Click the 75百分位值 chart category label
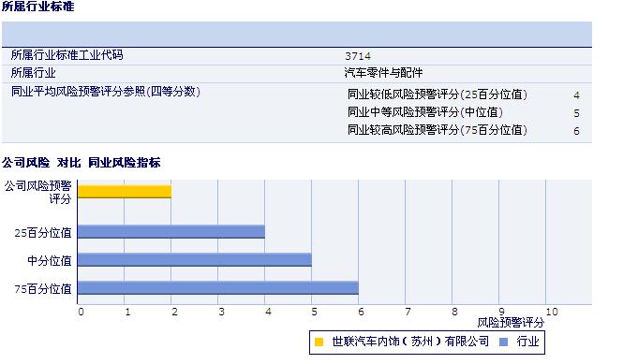Image resolution: width=623 pixels, height=364 pixels. click(43, 288)
